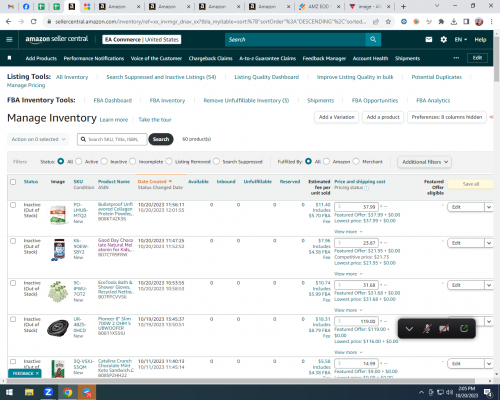Screen dimensions: 500x400
Task: Open the FBA Dashboard link
Action: click(x=113, y=100)
